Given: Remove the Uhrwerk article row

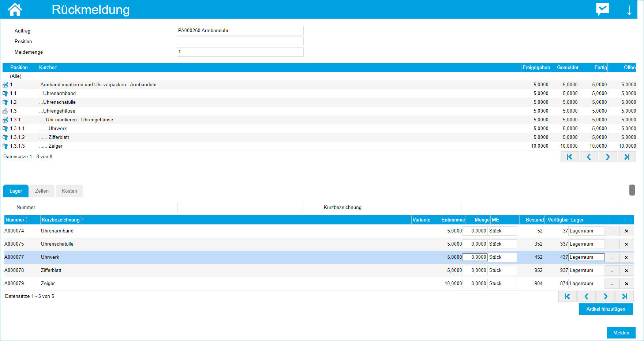Looking at the screenshot, I should [x=627, y=257].
